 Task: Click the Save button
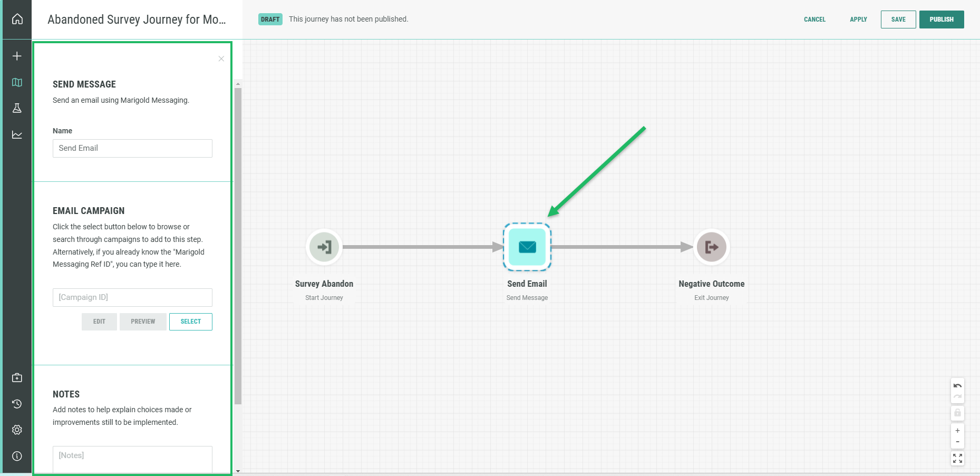click(x=898, y=20)
